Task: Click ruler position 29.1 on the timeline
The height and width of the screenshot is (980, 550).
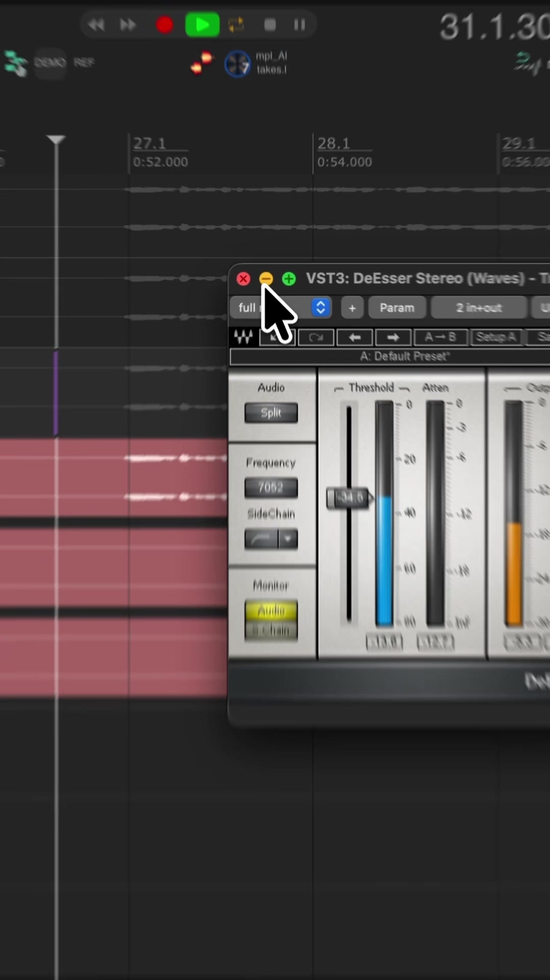Action: pyautogui.click(x=525, y=153)
